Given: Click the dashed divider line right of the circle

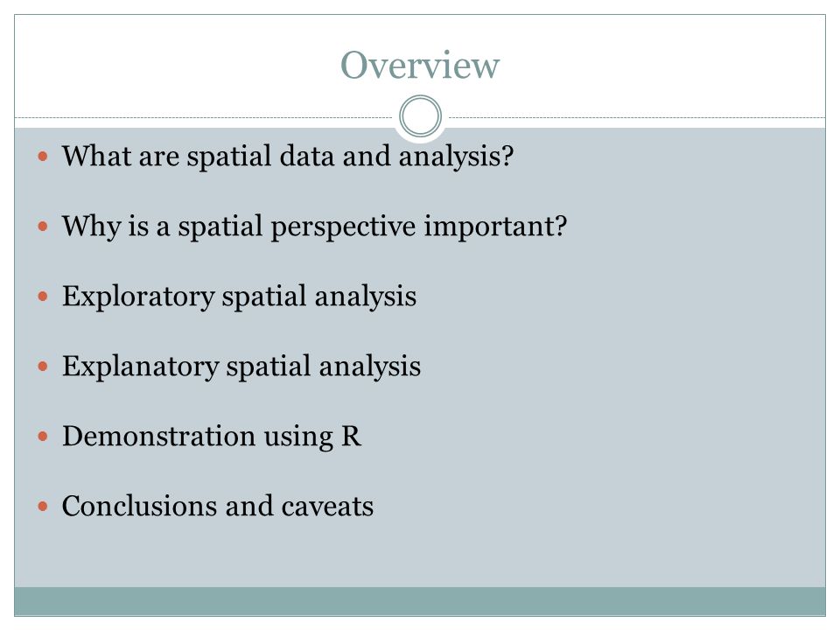Looking at the screenshot, I should 637,117.
